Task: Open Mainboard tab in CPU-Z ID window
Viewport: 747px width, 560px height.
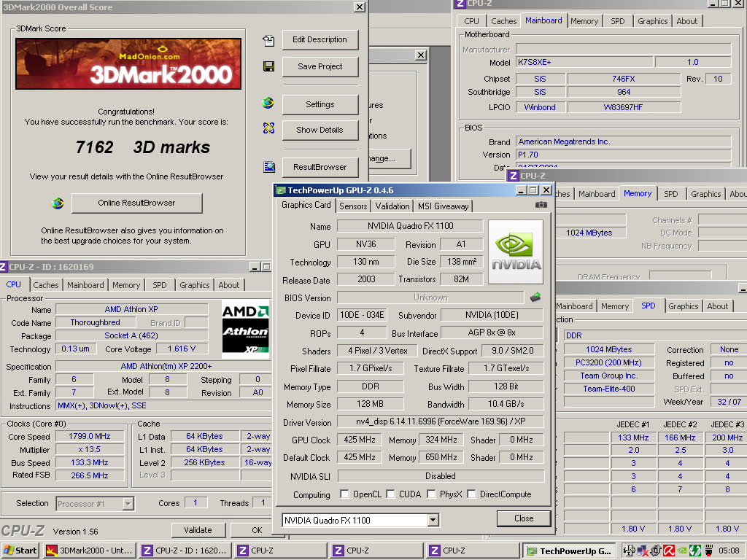Action: [x=85, y=285]
